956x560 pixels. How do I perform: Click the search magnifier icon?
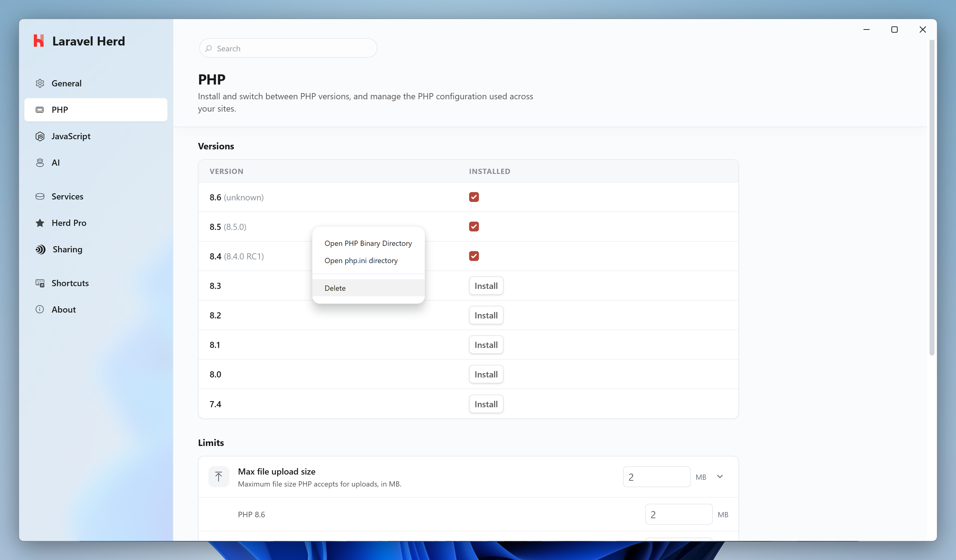209,48
